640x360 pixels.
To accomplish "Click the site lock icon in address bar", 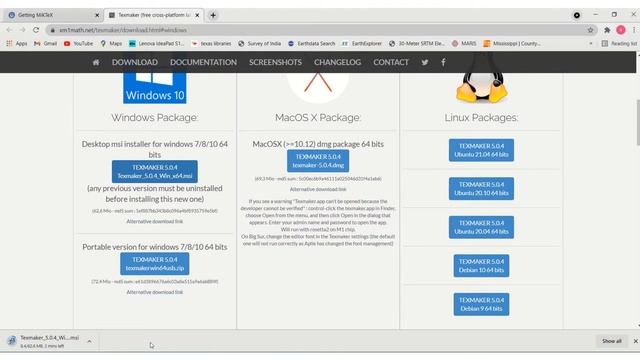I will pos(53,30).
